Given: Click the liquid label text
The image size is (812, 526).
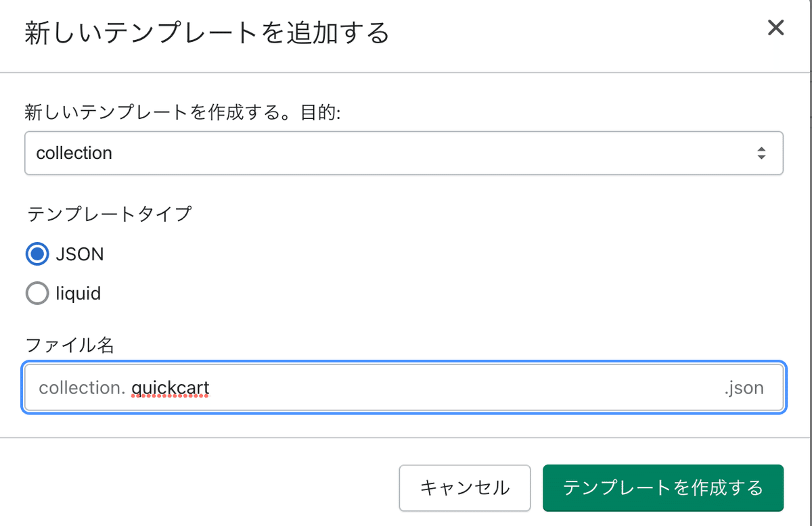Looking at the screenshot, I should tap(78, 293).
